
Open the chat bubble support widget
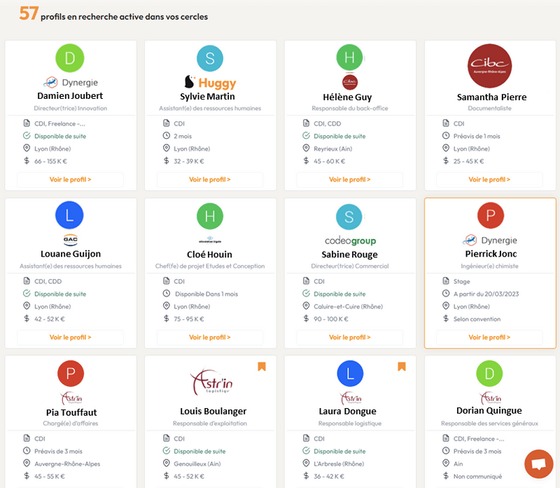click(539, 464)
